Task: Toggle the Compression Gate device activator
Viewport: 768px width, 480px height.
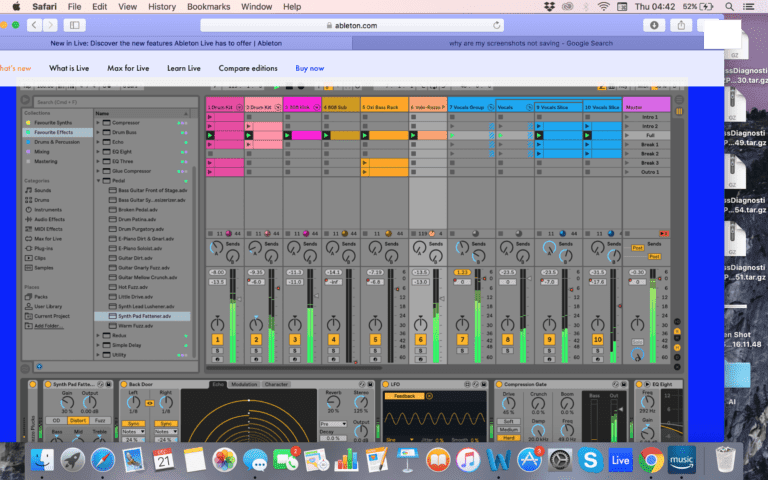Action: (x=499, y=384)
